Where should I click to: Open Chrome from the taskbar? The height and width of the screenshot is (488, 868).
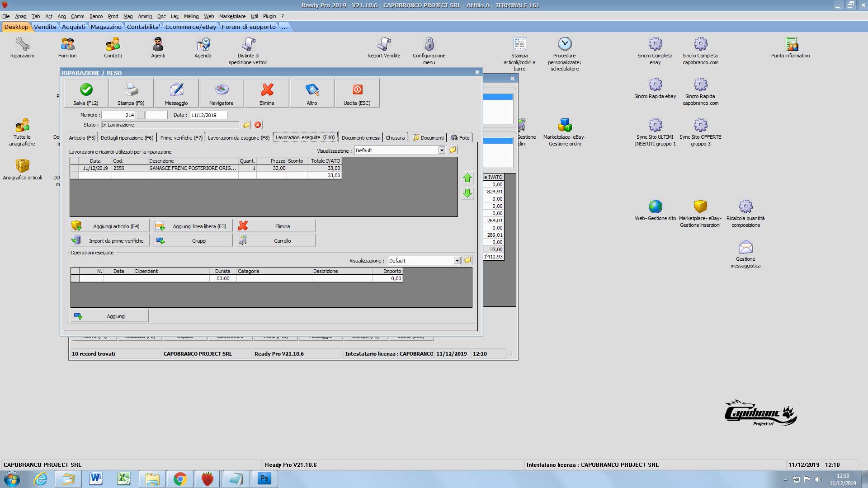(x=180, y=479)
